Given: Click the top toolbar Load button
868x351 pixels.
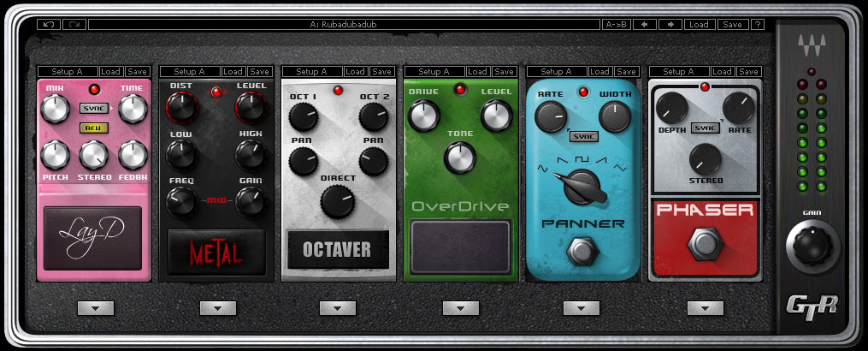Looking at the screenshot, I should point(699,24).
